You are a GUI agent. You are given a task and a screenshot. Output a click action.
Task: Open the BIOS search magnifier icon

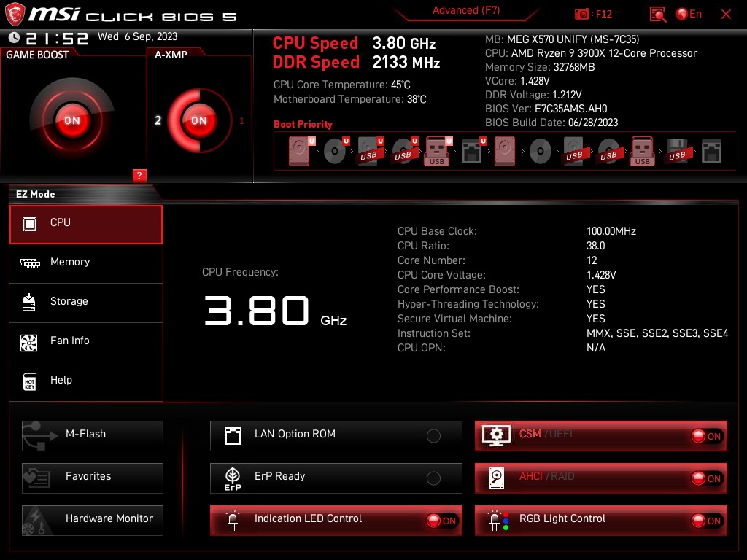[x=658, y=15]
